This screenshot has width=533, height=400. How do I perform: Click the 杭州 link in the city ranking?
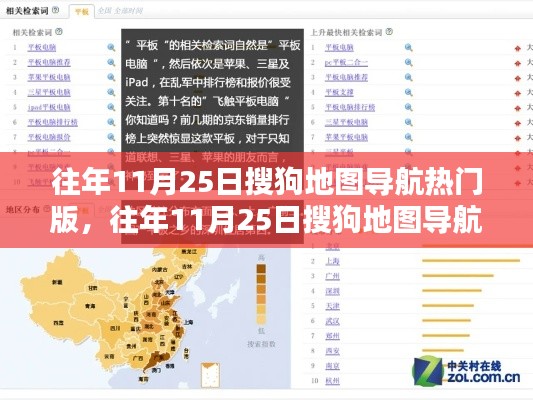(332, 381)
